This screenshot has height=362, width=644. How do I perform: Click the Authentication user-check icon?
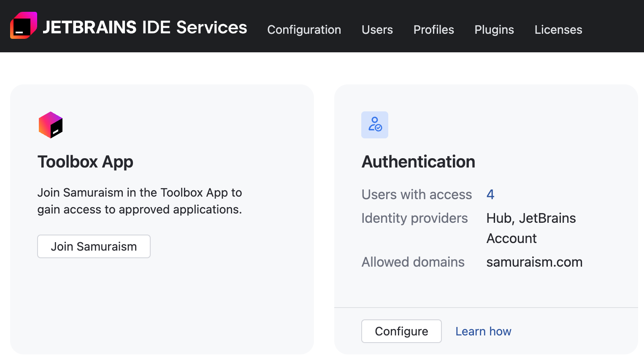[x=375, y=125]
